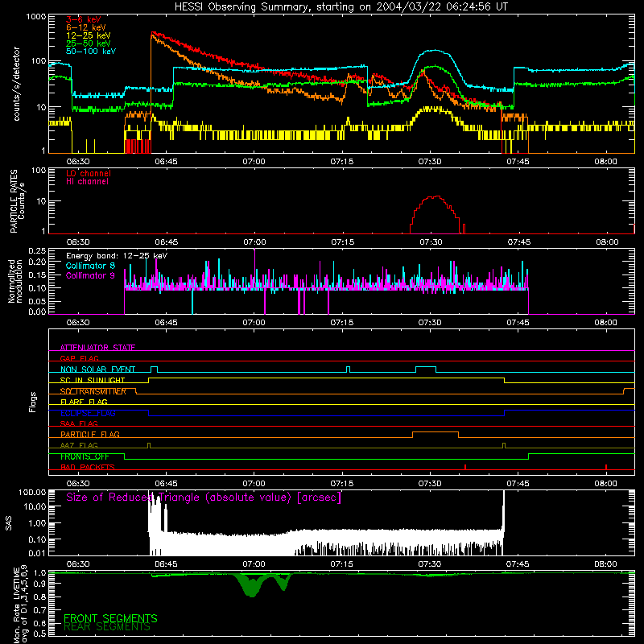The height and width of the screenshot is (644, 644).
Task: Click the 100.00 value on SAS axis
Action: 32,492
